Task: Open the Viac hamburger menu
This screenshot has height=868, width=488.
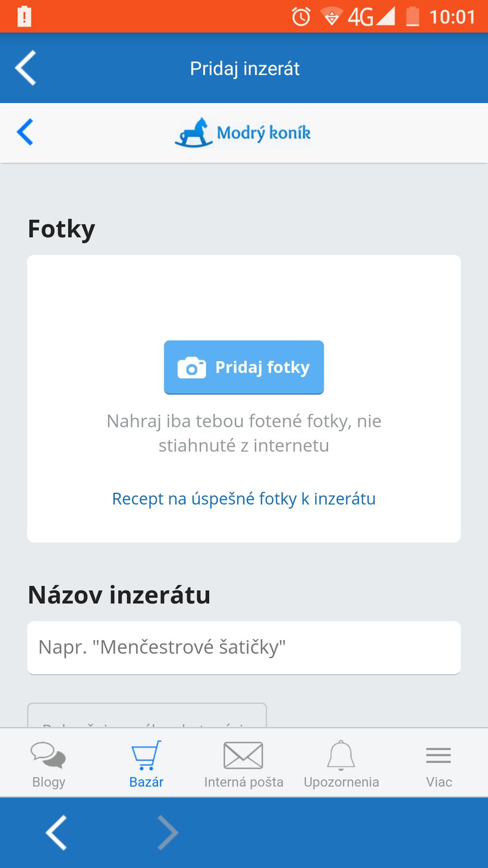Action: [x=439, y=764]
